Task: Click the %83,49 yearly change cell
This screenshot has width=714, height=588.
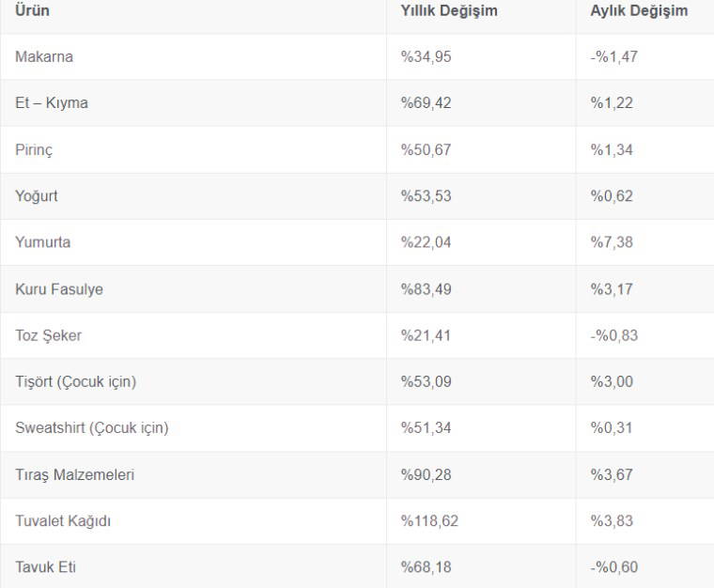Action: 427,289
